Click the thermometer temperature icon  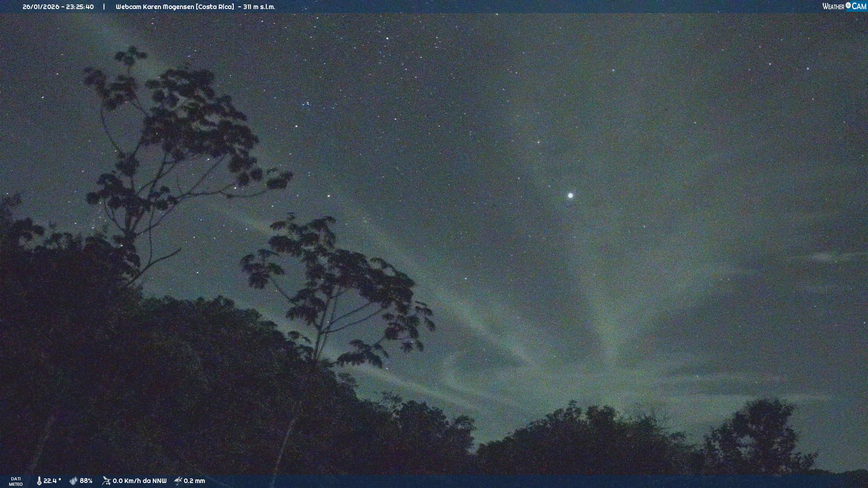coord(39,481)
